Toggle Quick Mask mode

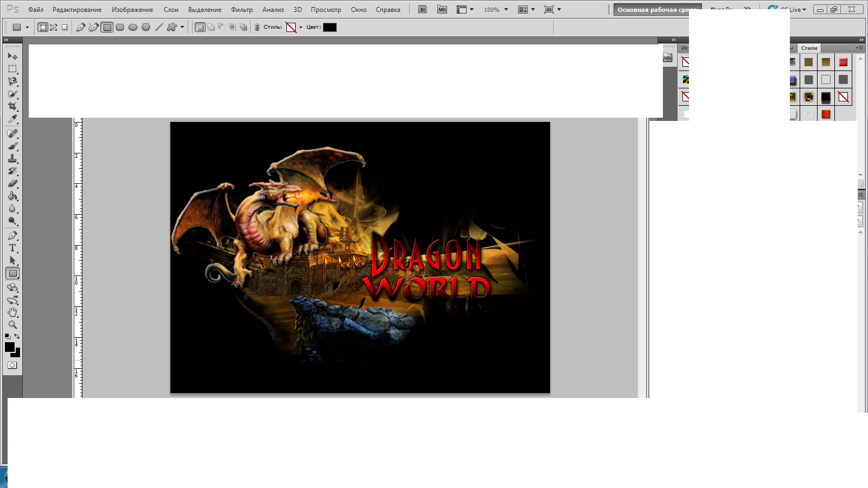pyautogui.click(x=12, y=365)
